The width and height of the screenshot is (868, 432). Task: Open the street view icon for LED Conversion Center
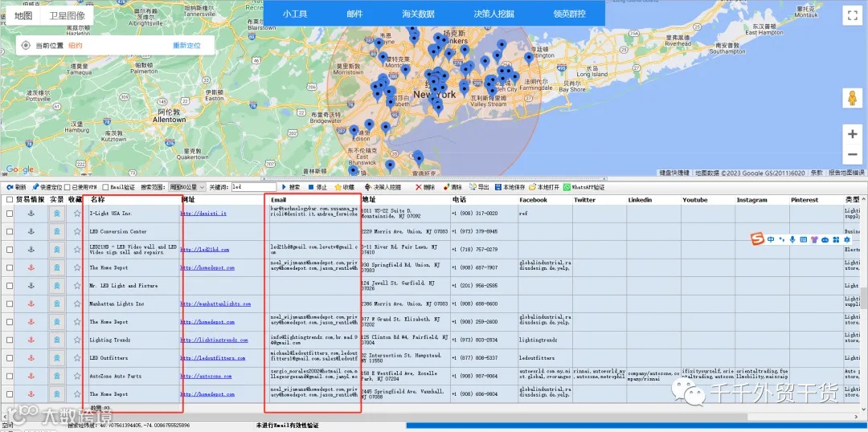[x=56, y=231]
